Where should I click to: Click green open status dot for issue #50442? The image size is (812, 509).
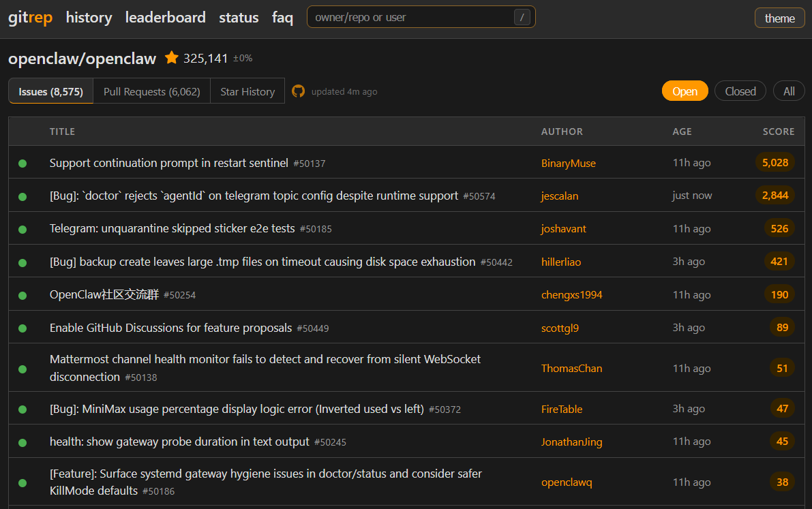(x=22, y=262)
